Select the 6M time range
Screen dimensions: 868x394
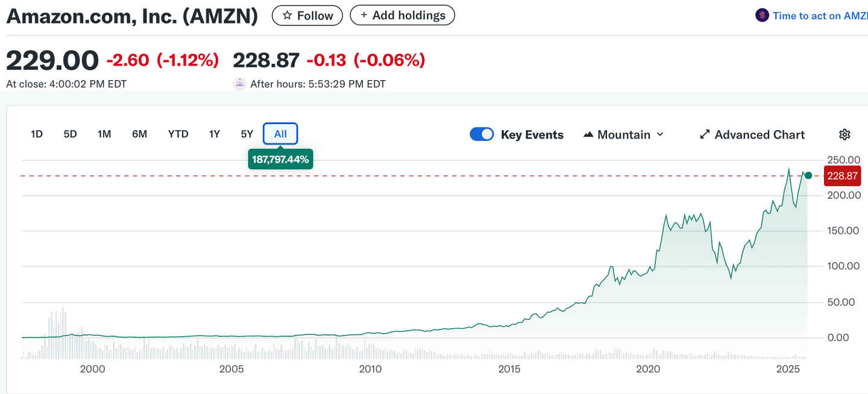pyautogui.click(x=139, y=134)
